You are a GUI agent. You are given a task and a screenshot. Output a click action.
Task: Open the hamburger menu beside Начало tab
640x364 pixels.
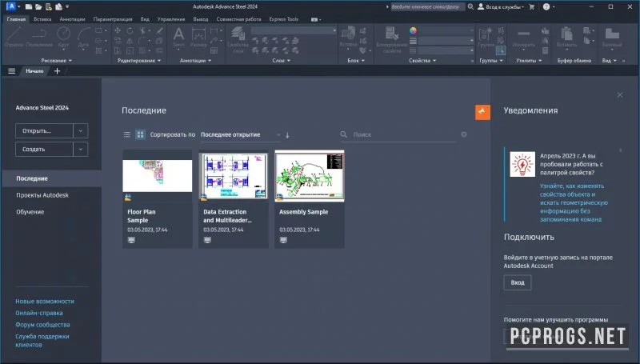11,71
